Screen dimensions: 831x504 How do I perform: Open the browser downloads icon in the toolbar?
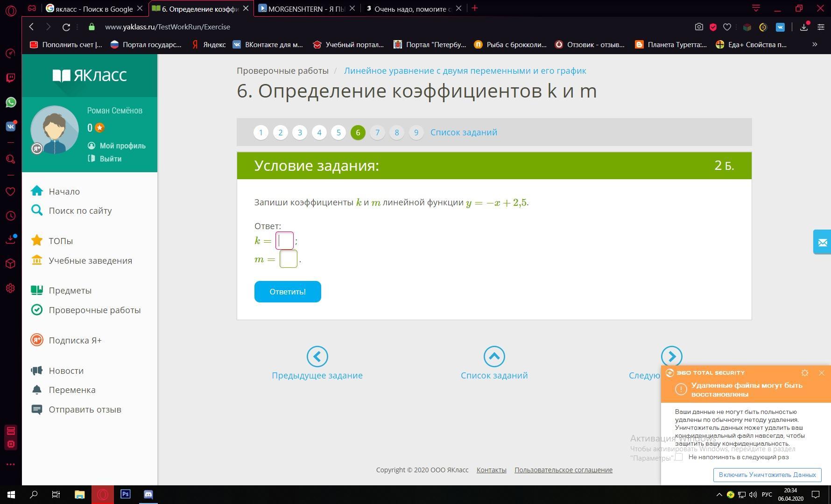[804, 27]
